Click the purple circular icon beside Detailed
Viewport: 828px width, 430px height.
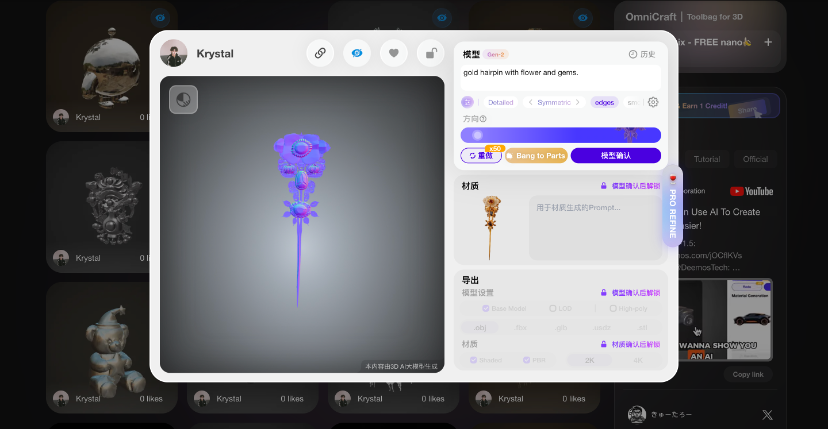point(467,102)
